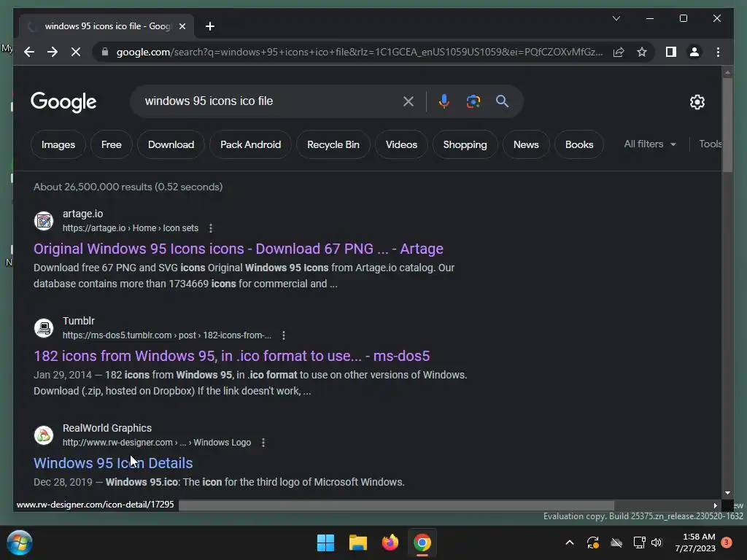Filter results by Pack Android
747x560 pixels.
pyautogui.click(x=251, y=145)
